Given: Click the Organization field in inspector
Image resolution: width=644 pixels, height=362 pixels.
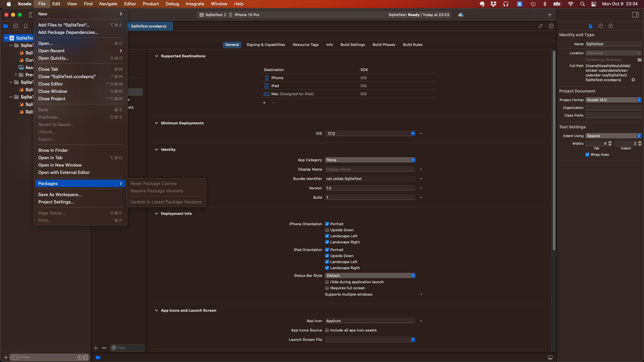Looking at the screenshot, I should tap(613, 108).
